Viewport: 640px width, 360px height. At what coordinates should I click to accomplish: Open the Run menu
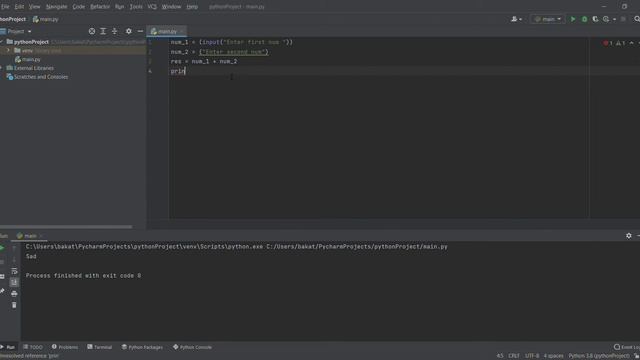[x=119, y=7]
